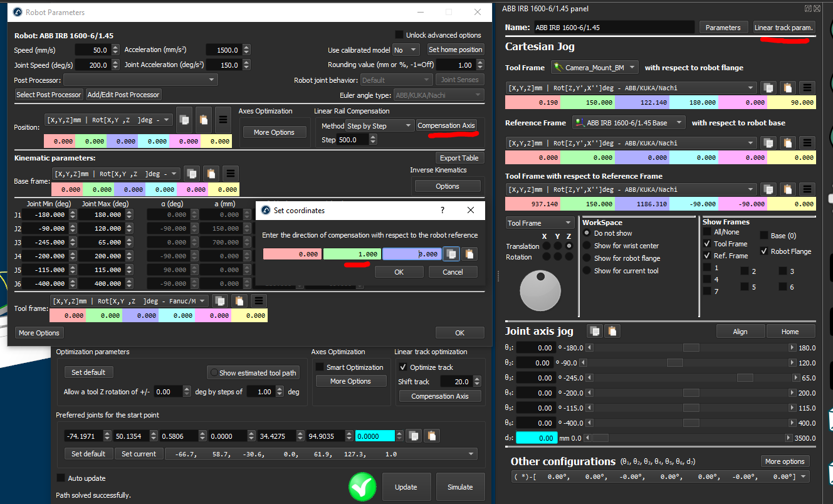Select Show for wrist center radio option
The height and width of the screenshot is (504, 833).
(x=587, y=246)
